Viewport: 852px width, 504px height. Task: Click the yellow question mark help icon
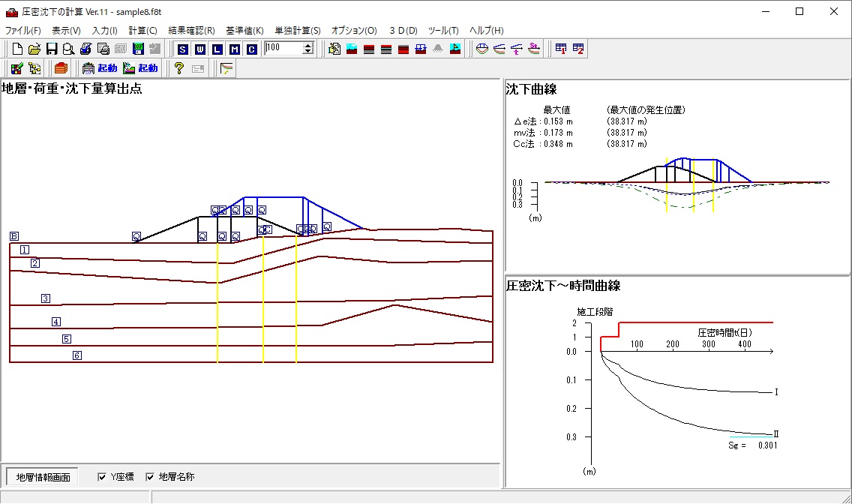click(178, 68)
